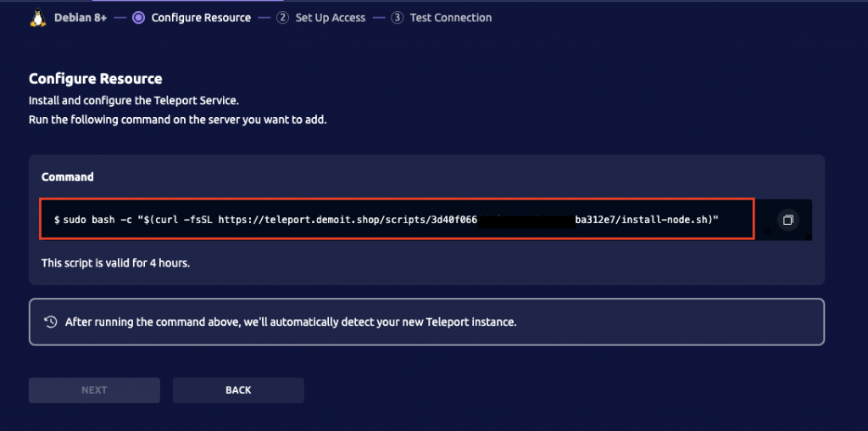
Task: Go back with the BACK button
Action: (238, 390)
